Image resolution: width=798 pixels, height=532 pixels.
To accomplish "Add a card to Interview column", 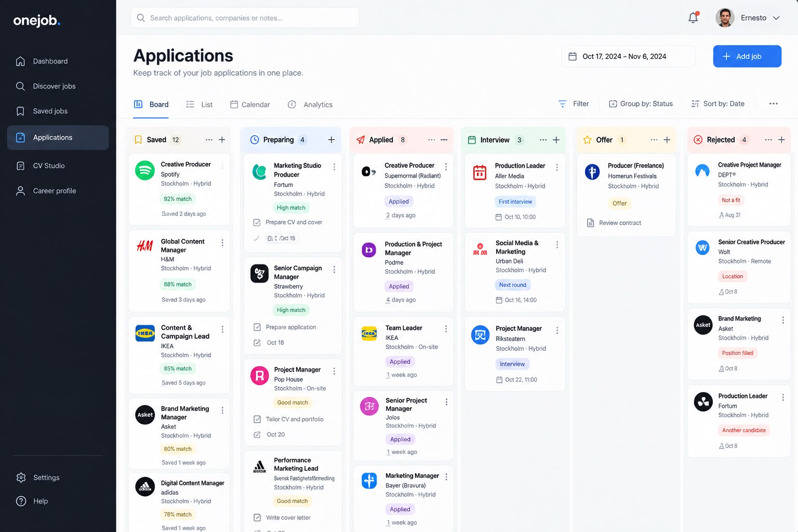I will point(556,140).
